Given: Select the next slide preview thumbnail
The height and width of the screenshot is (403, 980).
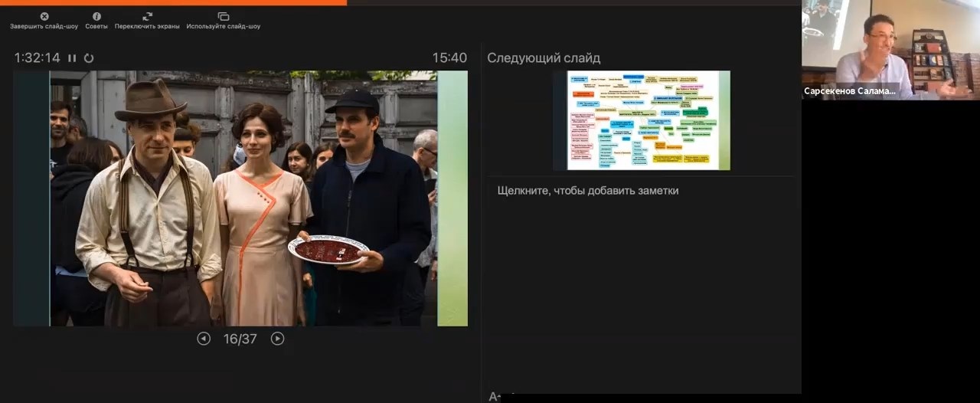Looking at the screenshot, I should (x=641, y=120).
